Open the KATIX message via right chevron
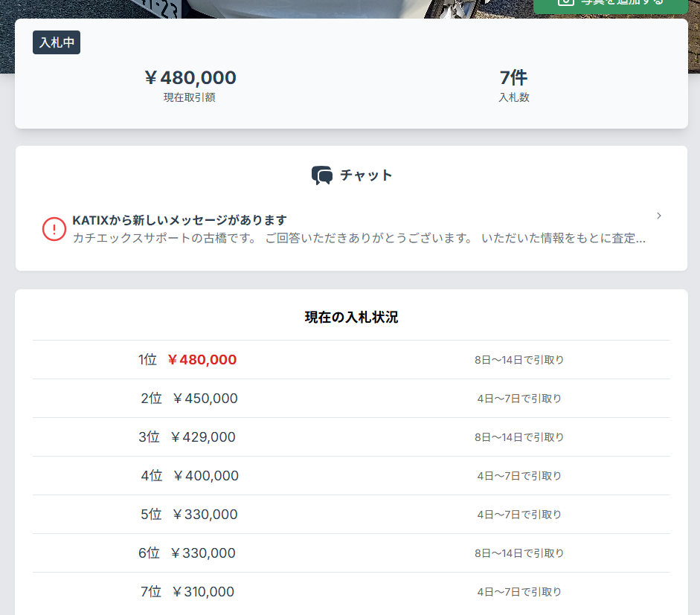 click(658, 216)
